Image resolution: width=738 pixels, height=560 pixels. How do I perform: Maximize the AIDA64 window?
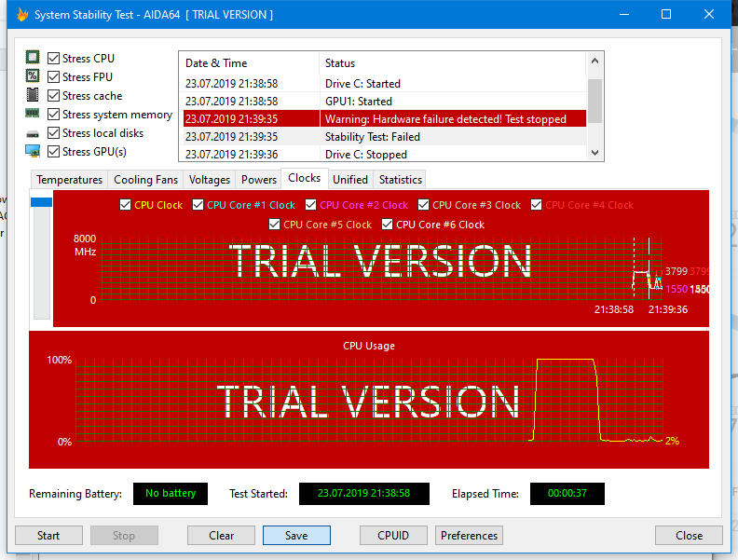click(666, 15)
